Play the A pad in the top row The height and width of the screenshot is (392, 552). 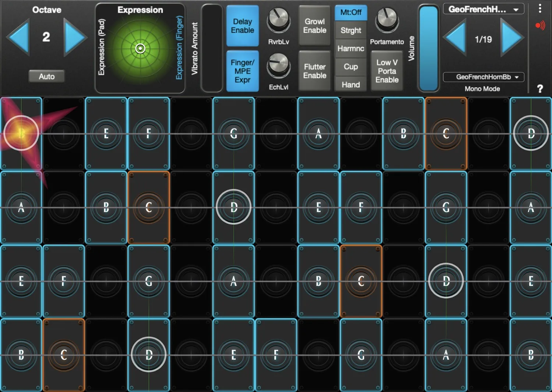319,134
